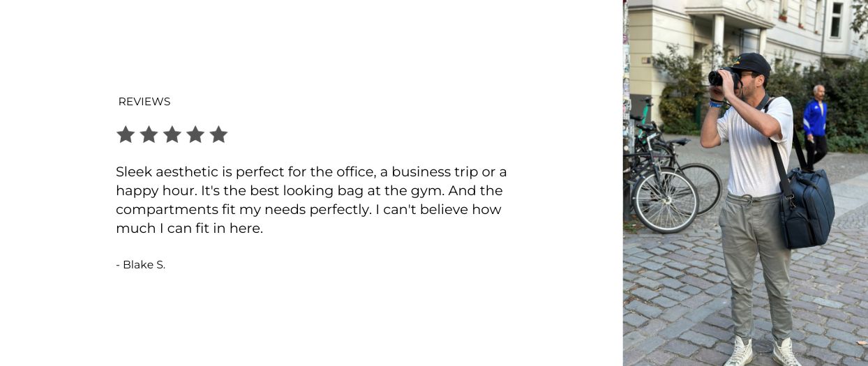The width and height of the screenshot is (868, 366).
Task: Click the review line starting "Sleek aesthetic"
Action: click(x=311, y=171)
